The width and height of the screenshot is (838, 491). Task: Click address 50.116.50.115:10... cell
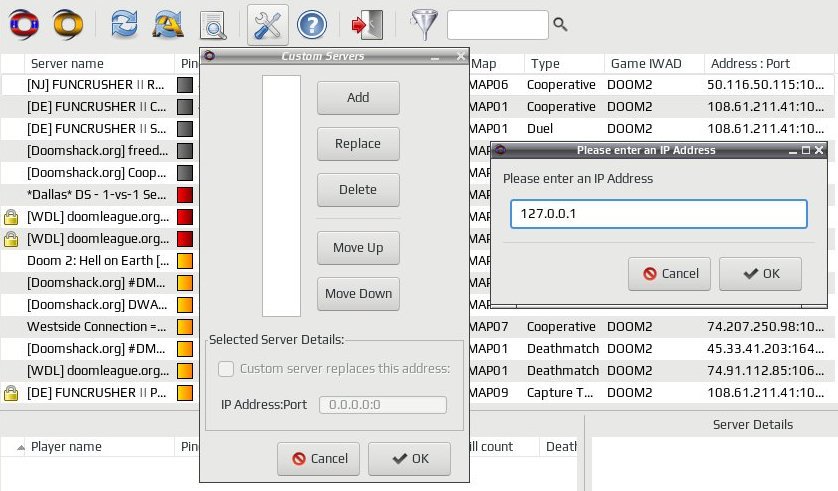pos(765,85)
